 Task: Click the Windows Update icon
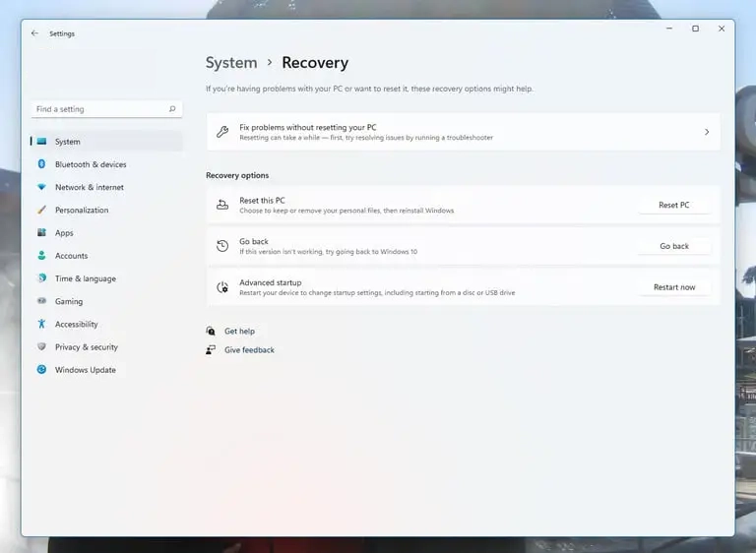41,370
